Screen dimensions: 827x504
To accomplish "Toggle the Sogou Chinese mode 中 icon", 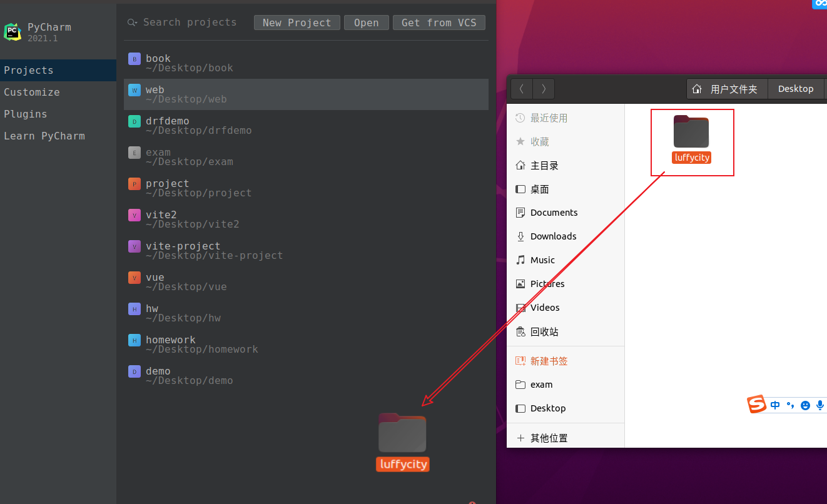I will tap(776, 405).
